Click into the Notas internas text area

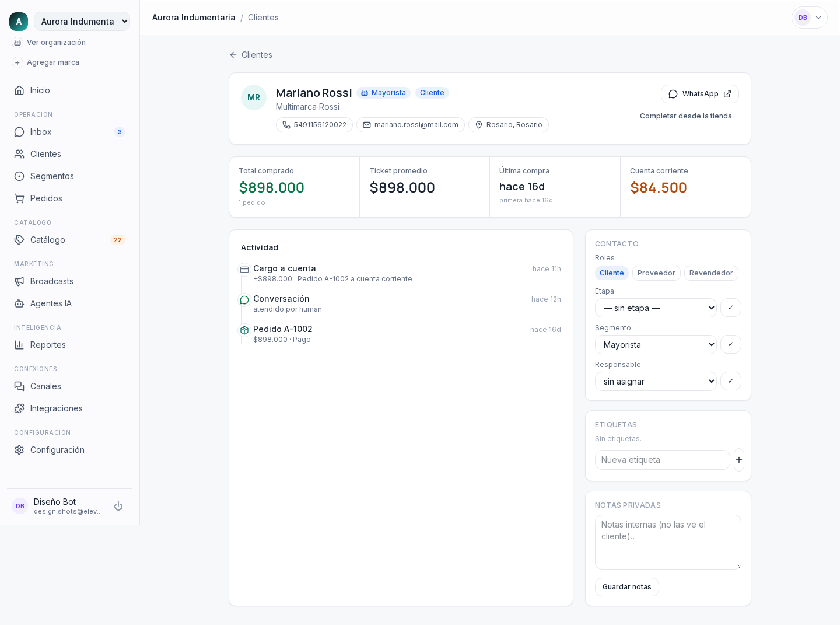(668, 542)
